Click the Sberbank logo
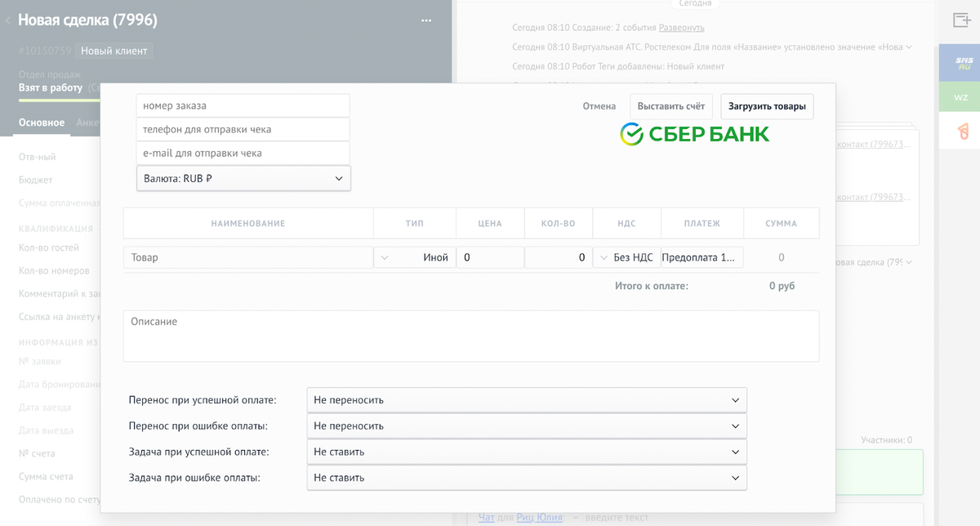Viewport: 980px width, 526px height. pyautogui.click(x=695, y=134)
